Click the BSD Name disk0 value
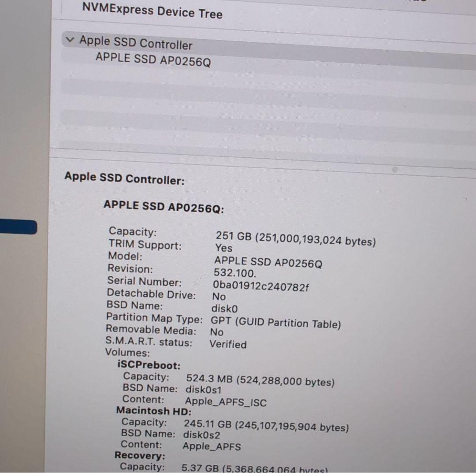Screen dimensions: 476x473 click(x=224, y=309)
